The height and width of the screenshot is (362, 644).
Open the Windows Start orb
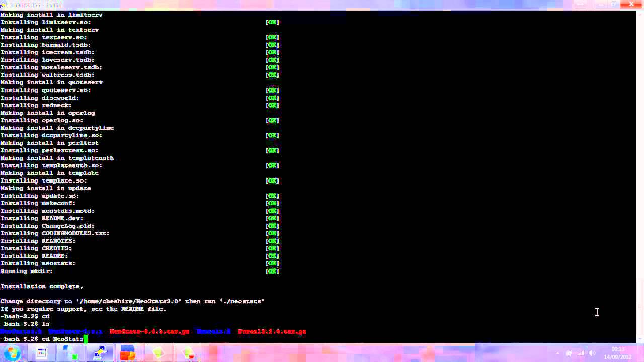coord(12,353)
